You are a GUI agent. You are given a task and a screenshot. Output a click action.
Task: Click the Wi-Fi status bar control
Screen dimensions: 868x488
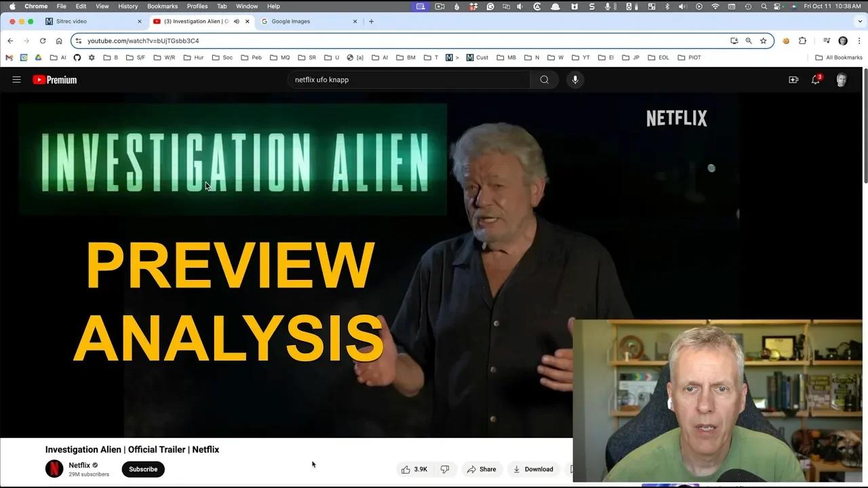(715, 7)
